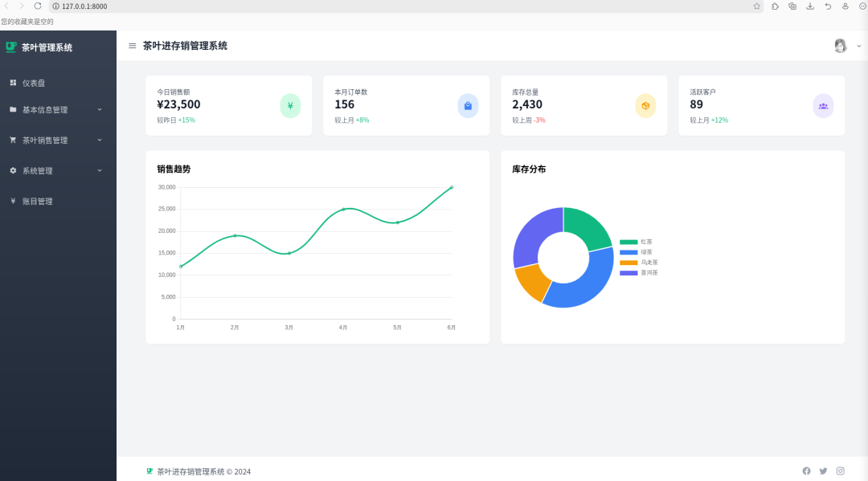Click the 6月 data point on sales chart
The width and height of the screenshot is (868, 481).
[452, 187]
